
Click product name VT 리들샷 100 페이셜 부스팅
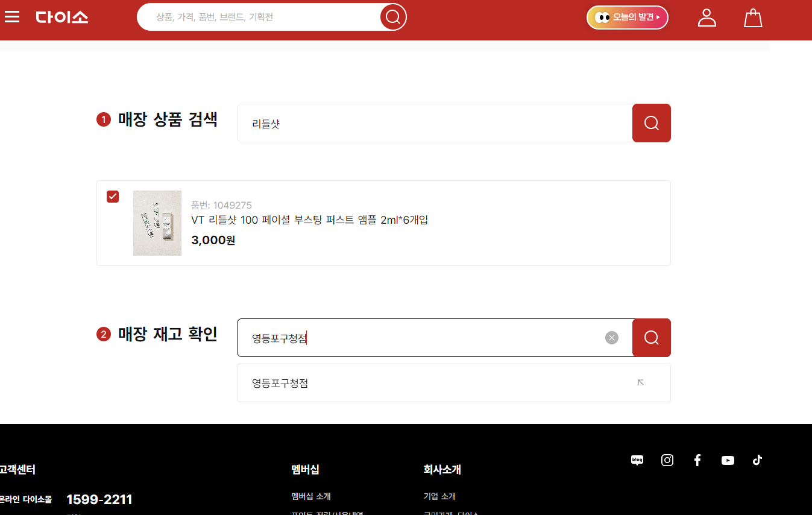coord(309,220)
